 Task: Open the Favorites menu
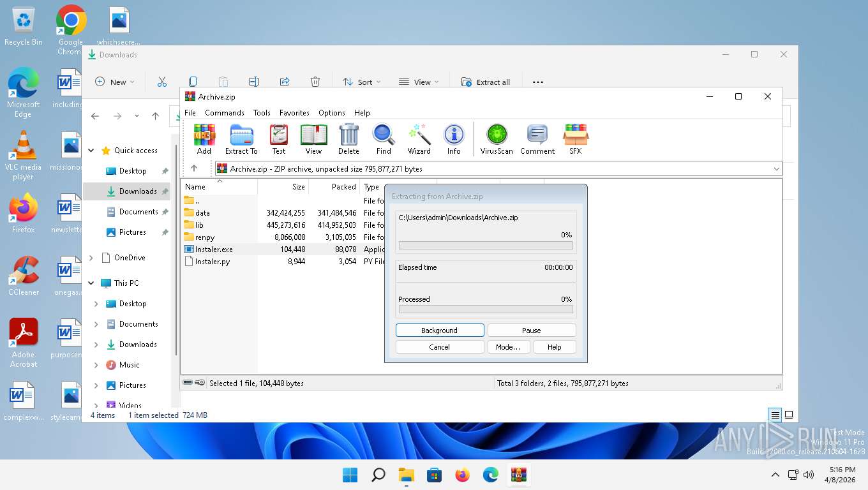[x=294, y=112]
